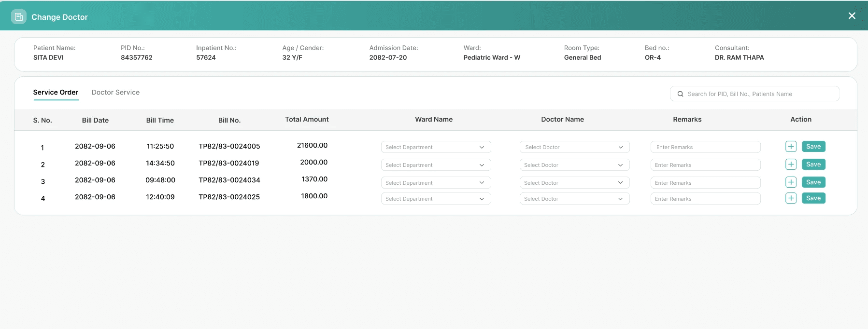Open Select Department dropdown for bill TP82/83-0024034
The width and height of the screenshot is (868, 329).
[436, 183]
